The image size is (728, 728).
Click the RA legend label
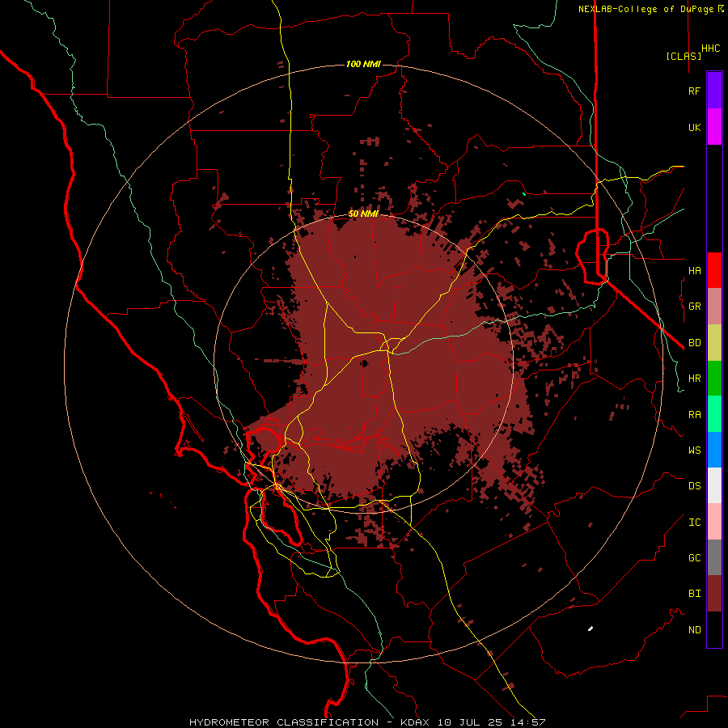[x=694, y=415]
